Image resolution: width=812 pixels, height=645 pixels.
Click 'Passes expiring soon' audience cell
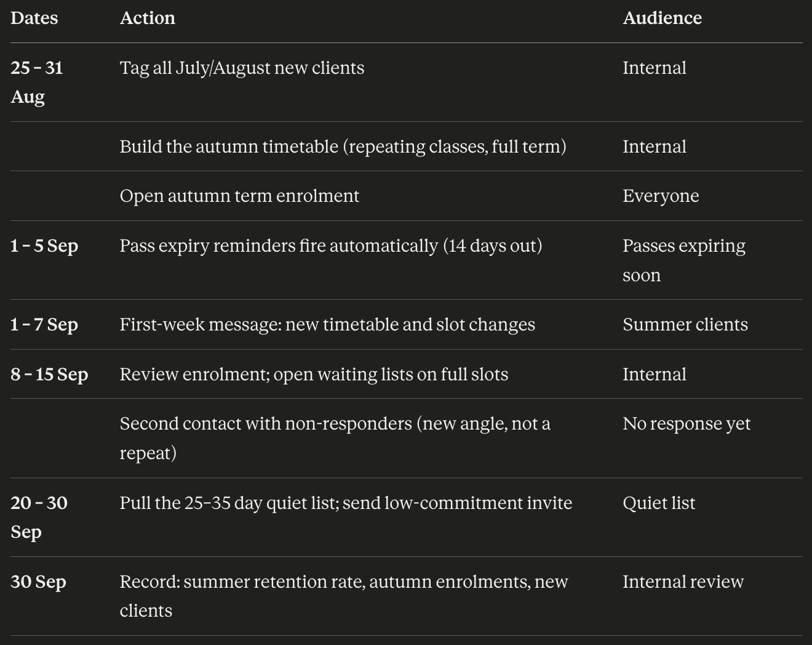[684, 260]
